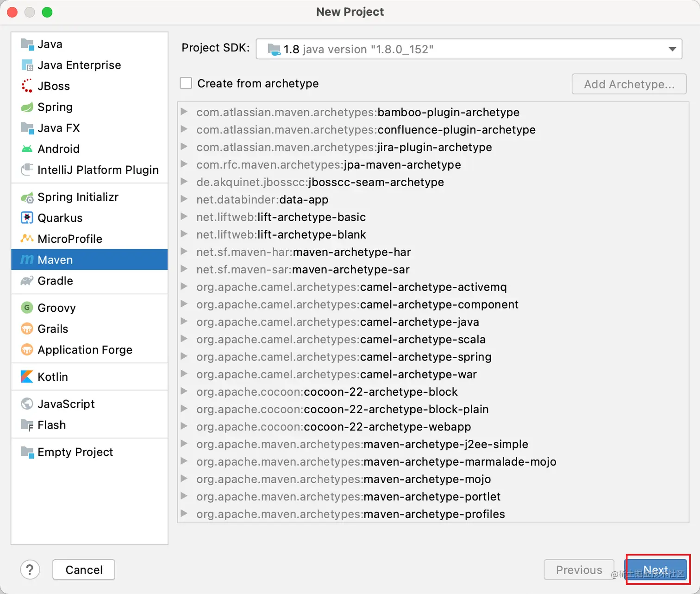Viewport: 700px width, 594px height.
Task: Open help with the question mark button
Action: 30,570
